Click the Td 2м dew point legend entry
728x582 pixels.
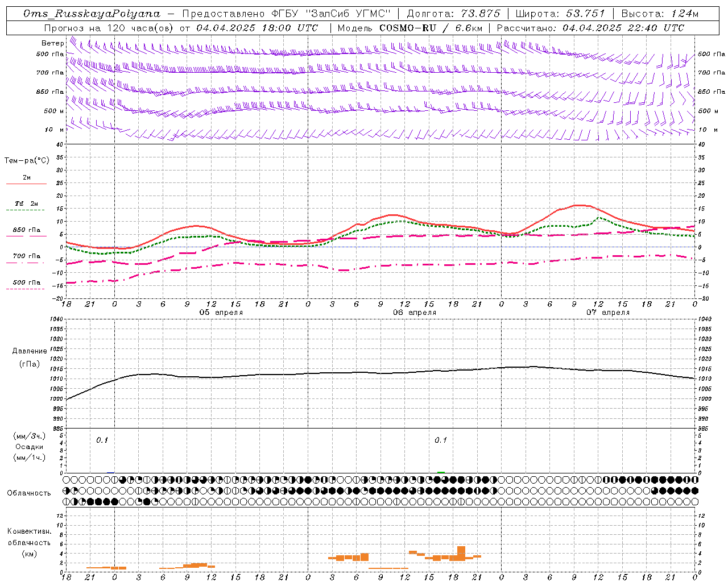(x=26, y=203)
